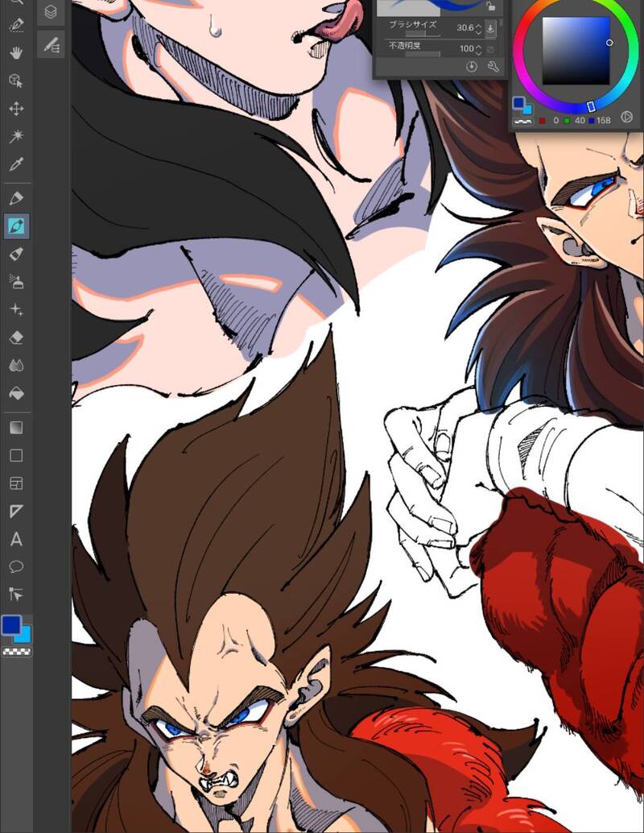The height and width of the screenshot is (833, 644).
Task: Click the brush size value 30.6
Action: (x=464, y=27)
